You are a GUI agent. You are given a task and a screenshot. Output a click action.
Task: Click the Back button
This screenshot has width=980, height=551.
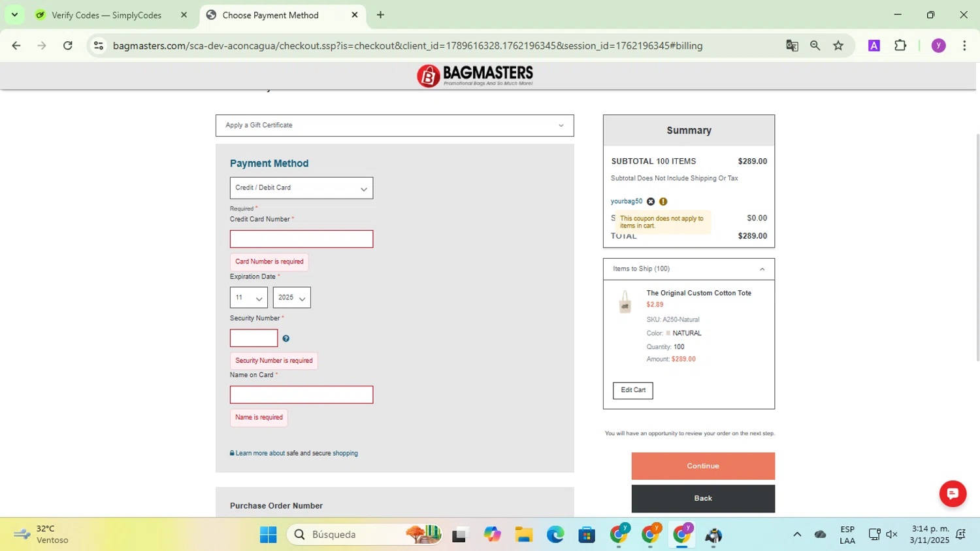pos(703,499)
